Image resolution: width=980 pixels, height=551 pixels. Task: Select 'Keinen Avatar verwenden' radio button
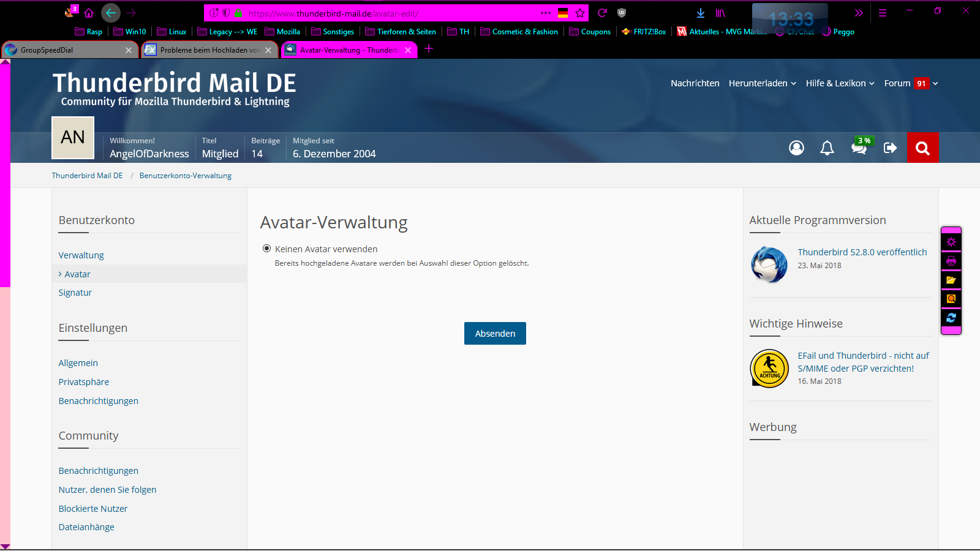[x=266, y=249]
